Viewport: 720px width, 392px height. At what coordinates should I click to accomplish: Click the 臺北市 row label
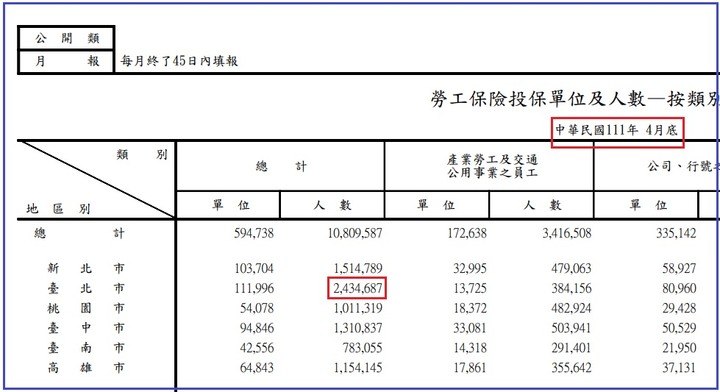coord(85,288)
